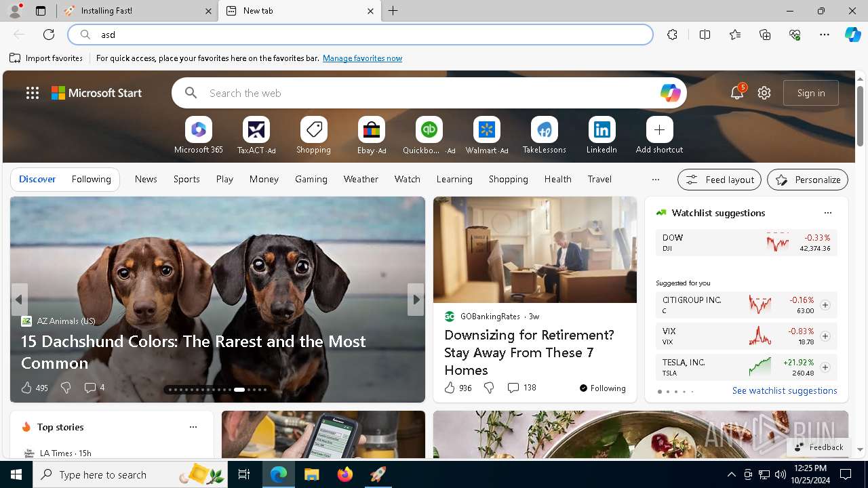Select the Sports category
This screenshot has height=488, width=868.
(186, 179)
